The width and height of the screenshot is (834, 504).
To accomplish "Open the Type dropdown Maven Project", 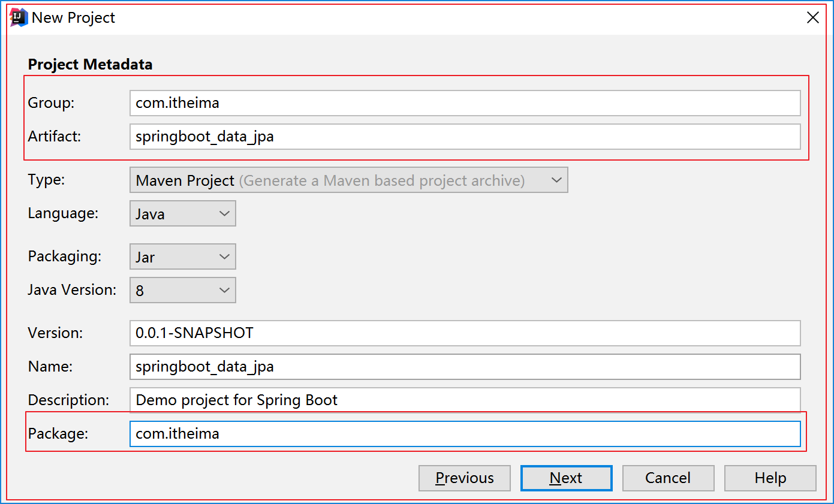I will pos(349,180).
